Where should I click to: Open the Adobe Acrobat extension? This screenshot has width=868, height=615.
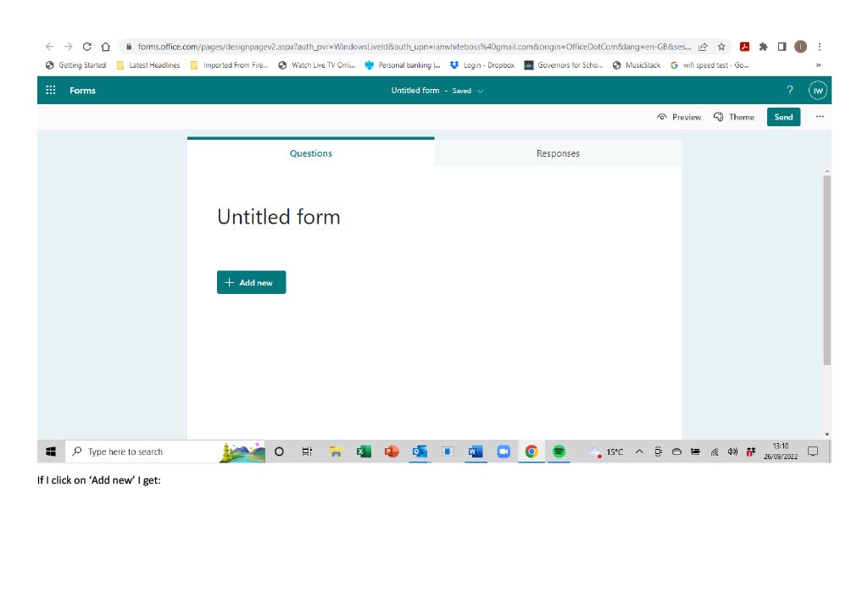tap(744, 47)
